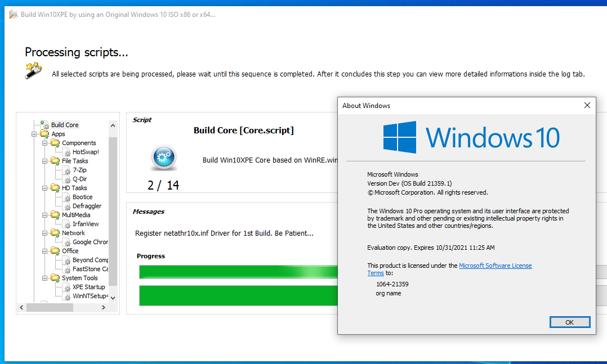Select the XPE Startup script icon
Image resolution: width=607 pixels, height=364 pixels.
point(66,287)
